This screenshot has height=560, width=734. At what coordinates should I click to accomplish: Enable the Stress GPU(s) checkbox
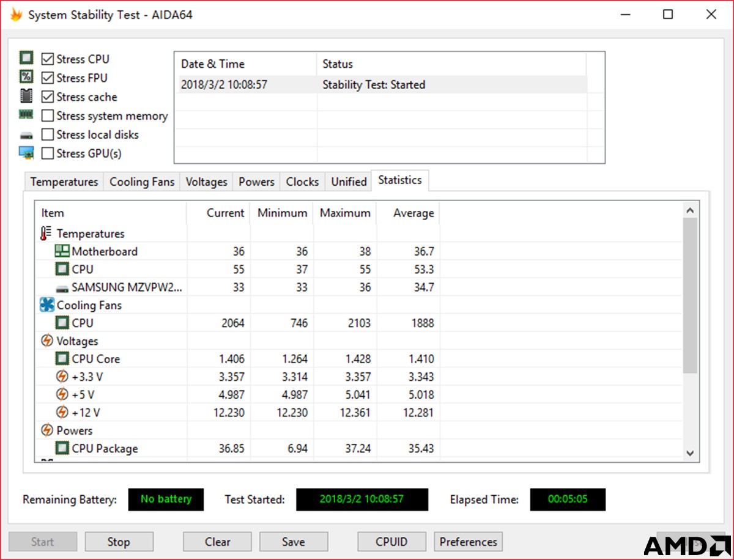[x=48, y=154]
